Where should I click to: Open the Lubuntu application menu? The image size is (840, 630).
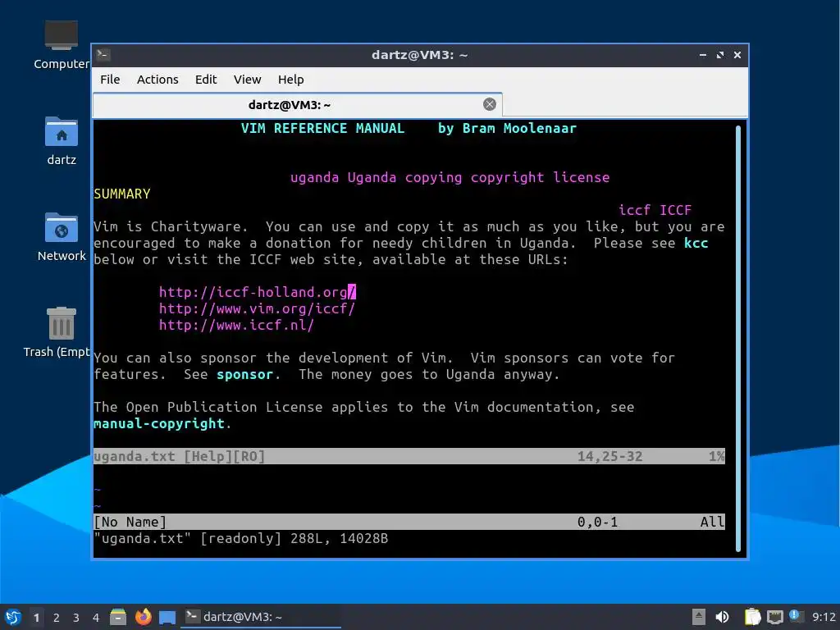click(13, 617)
